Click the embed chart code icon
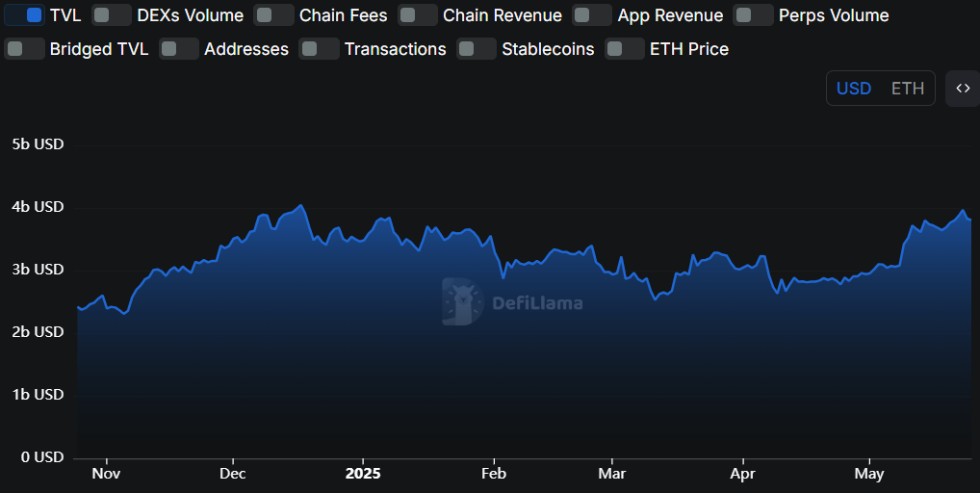The image size is (980, 493). point(962,89)
